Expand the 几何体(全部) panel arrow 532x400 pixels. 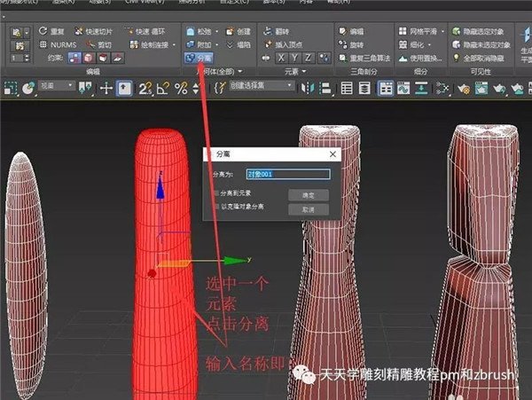click(x=240, y=71)
